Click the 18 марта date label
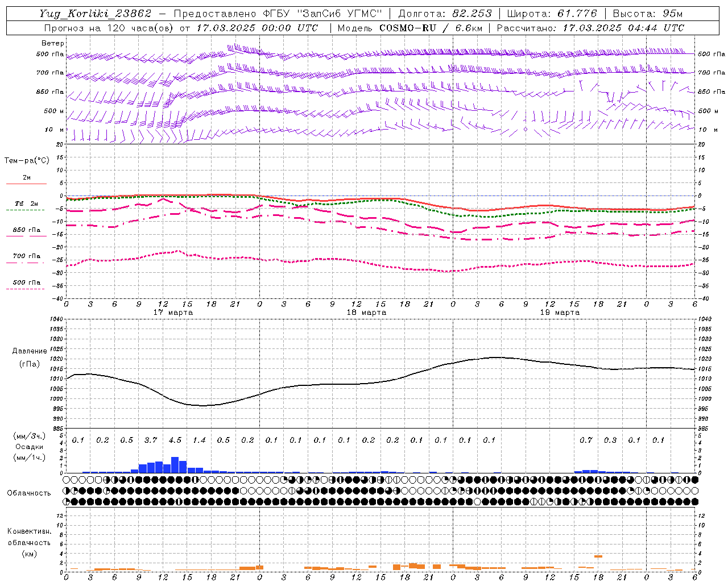Screen dimensions: 728x582 tap(367, 313)
